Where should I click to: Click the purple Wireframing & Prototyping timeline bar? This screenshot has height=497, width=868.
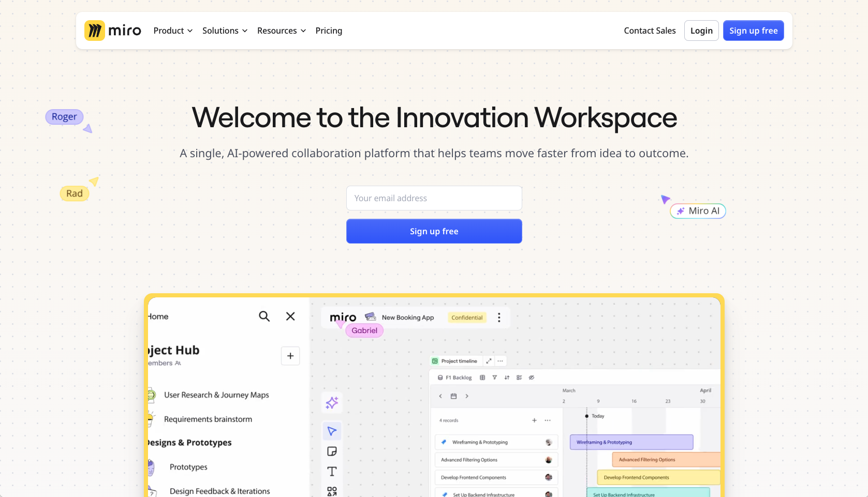click(x=631, y=442)
